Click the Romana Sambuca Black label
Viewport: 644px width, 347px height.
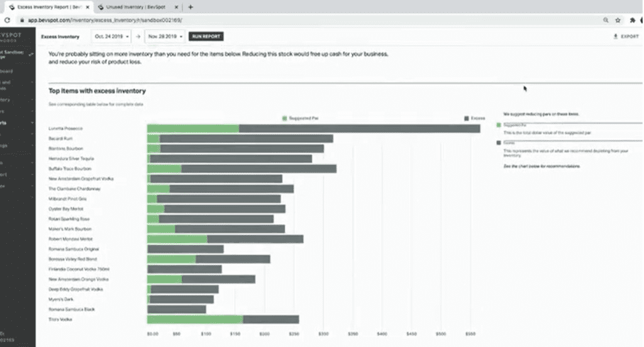(x=72, y=310)
